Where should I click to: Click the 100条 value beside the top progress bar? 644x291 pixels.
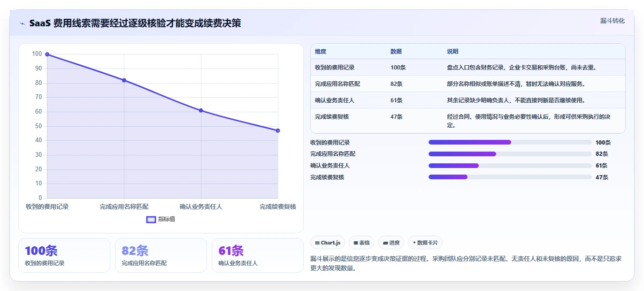click(603, 143)
